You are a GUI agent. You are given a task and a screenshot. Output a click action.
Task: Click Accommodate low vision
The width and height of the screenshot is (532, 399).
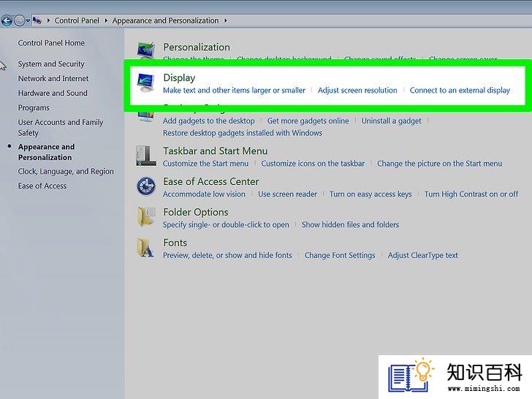pos(204,194)
